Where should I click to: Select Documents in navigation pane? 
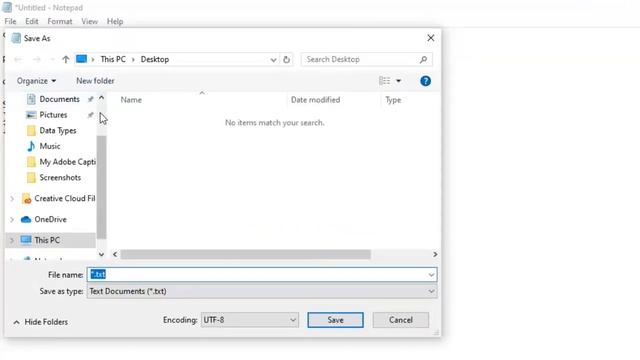[60, 99]
